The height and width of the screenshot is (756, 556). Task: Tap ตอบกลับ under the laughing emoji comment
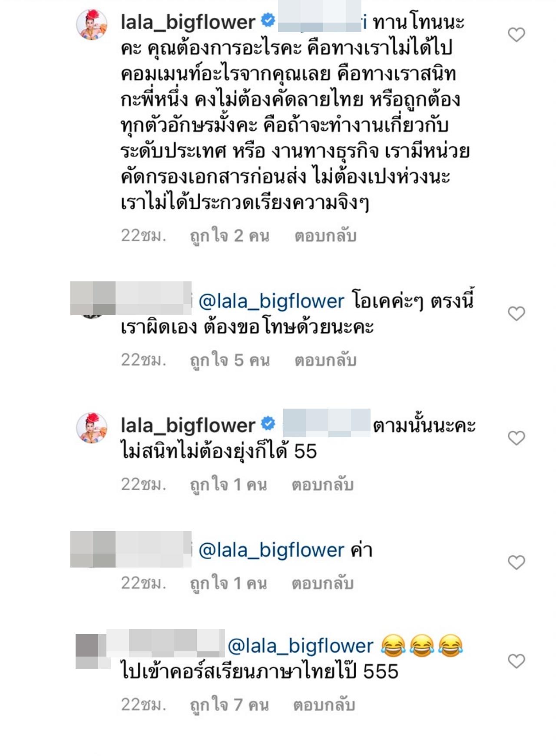tap(324, 705)
